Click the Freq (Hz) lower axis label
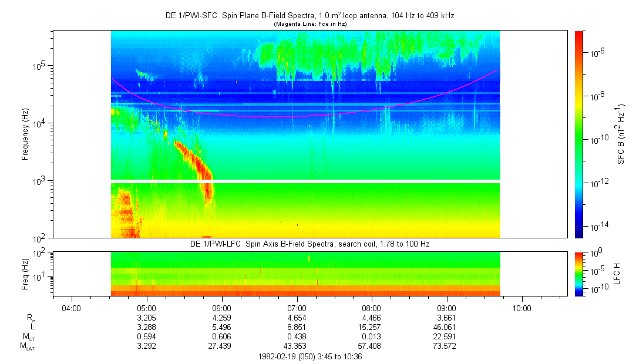 click(x=25, y=274)
